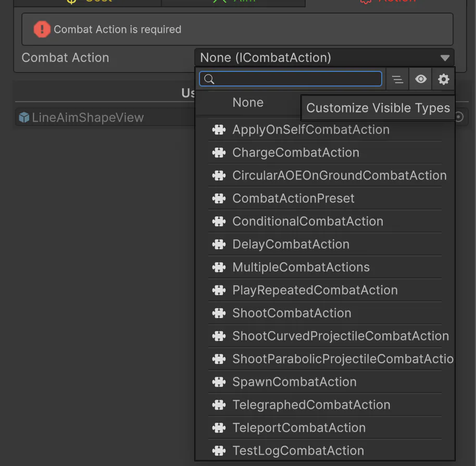Click puzzle icon beside TelegraphedCombatAction
476x466 pixels.
219,405
